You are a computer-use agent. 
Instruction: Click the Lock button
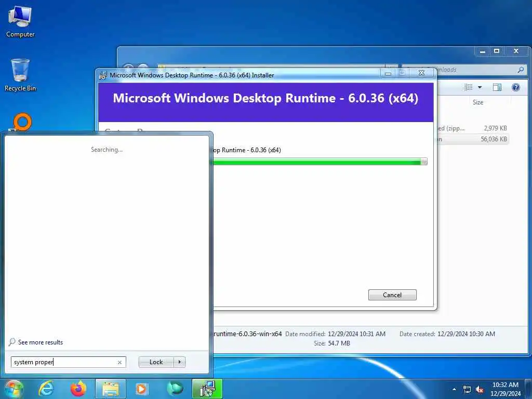pyautogui.click(x=156, y=362)
